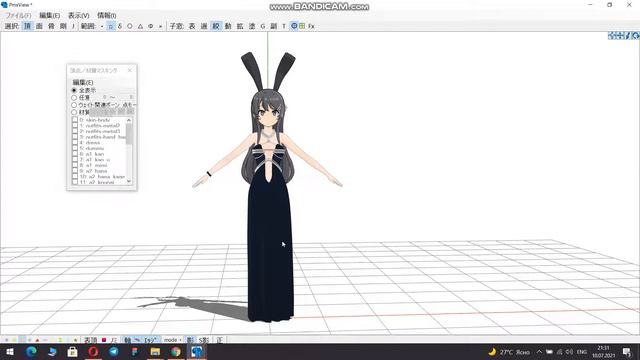Choose lasso range selection tool
Image resolution: width=640 pixels, height=360 pixels.
pyautogui.click(x=120, y=26)
